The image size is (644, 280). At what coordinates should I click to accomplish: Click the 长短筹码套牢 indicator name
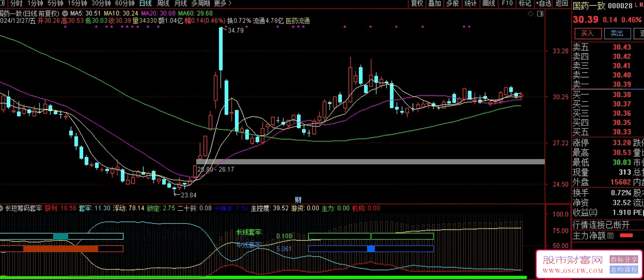(24, 208)
